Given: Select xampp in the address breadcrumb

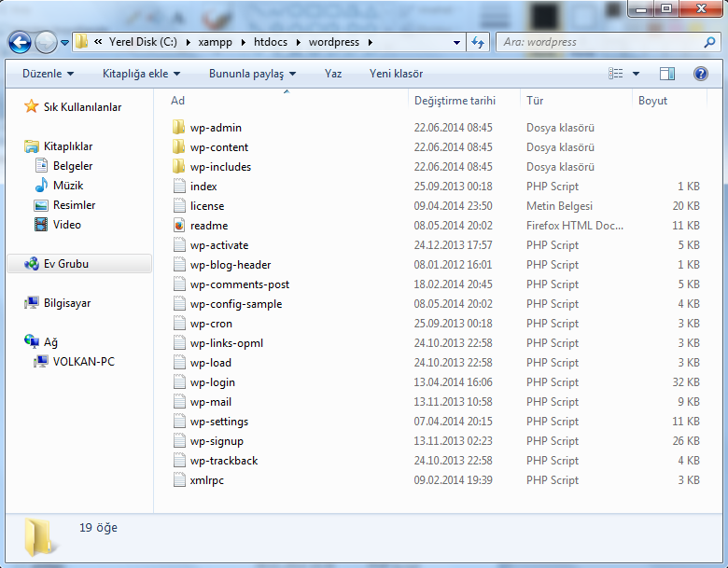Looking at the screenshot, I should click(x=215, y=42).
